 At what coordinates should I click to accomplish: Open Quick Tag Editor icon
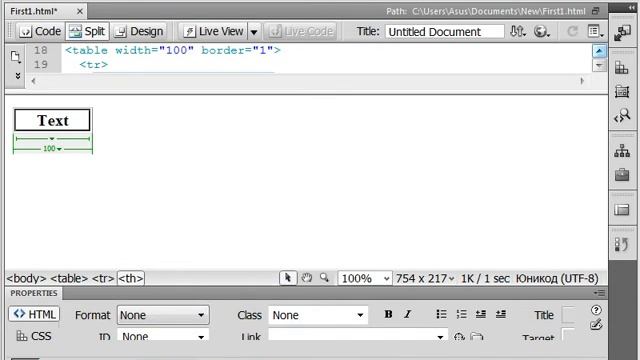point(596,325)
